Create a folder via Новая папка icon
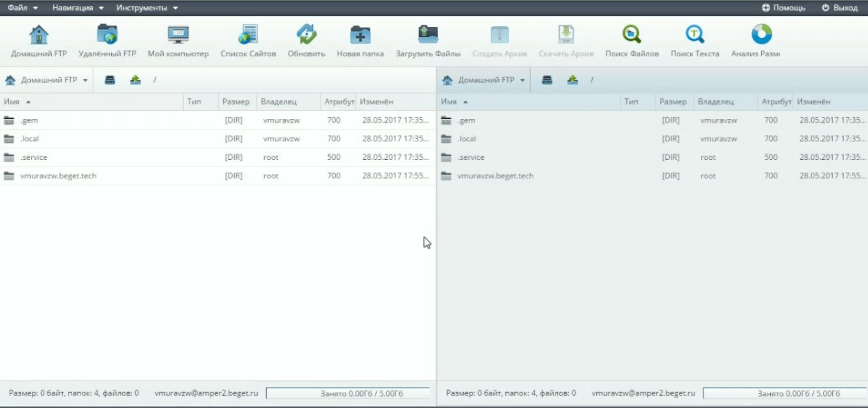The height and width of the screenshot is (408, 868). pos(360,35)
